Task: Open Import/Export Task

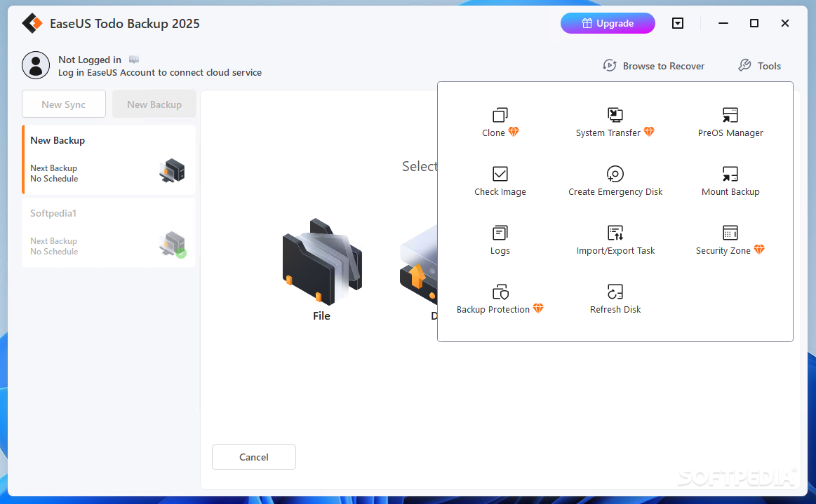Action: coord(615,240)
